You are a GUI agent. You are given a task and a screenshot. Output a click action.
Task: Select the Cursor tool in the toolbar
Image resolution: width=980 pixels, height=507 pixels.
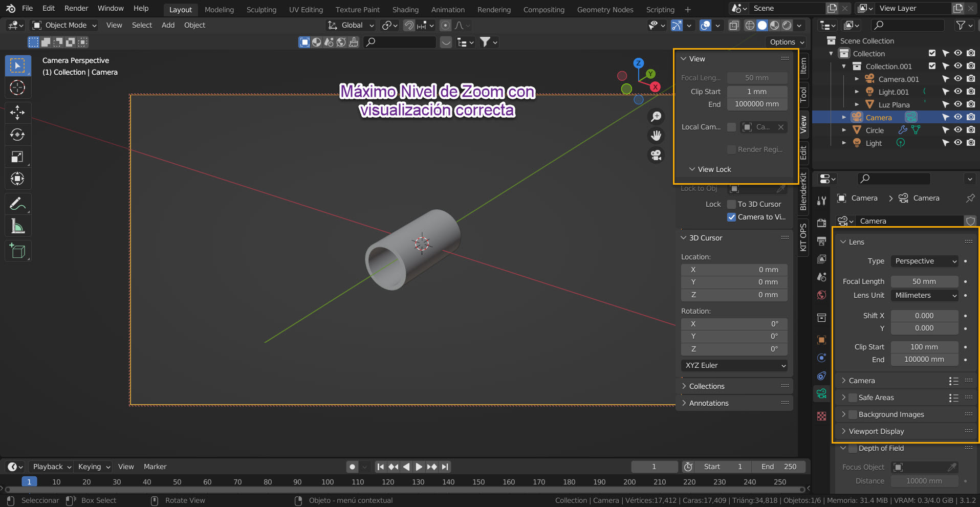tap(17, 88)
